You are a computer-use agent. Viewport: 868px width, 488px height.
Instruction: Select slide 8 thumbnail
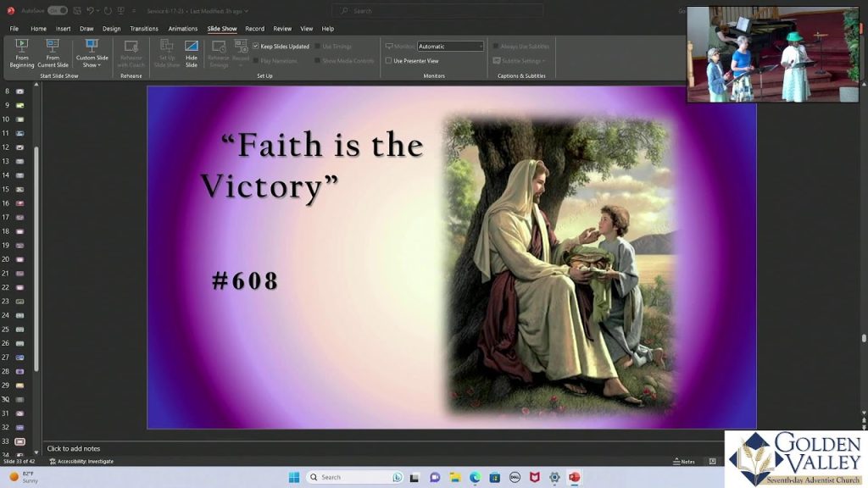[x=20, y=91]
